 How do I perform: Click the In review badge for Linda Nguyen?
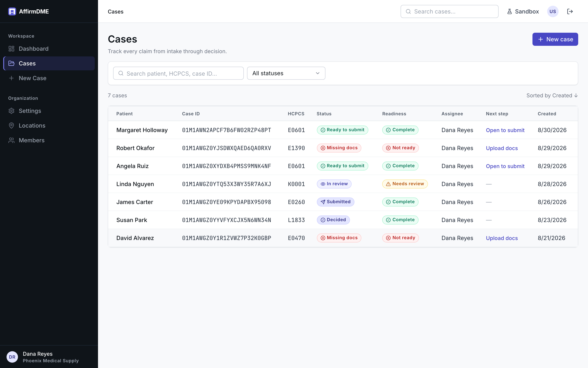pos(334,184)
